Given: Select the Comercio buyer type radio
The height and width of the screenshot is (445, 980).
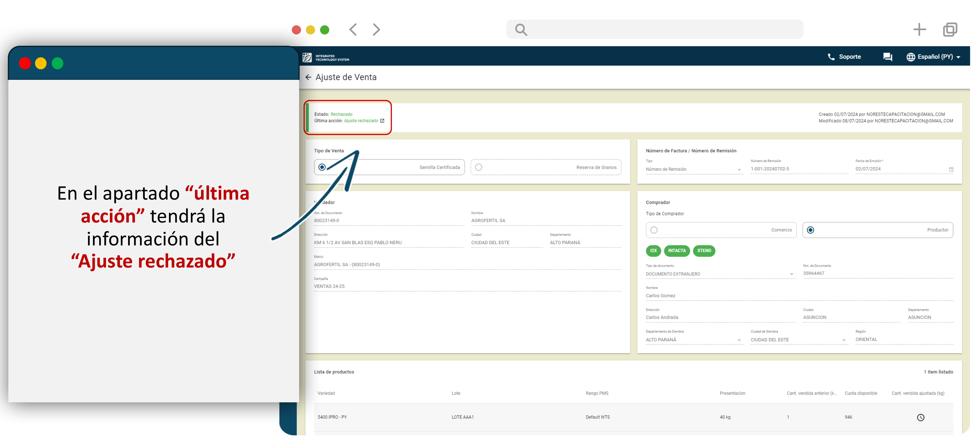Looking at the screenshot, I should click(x=654, y=230).
